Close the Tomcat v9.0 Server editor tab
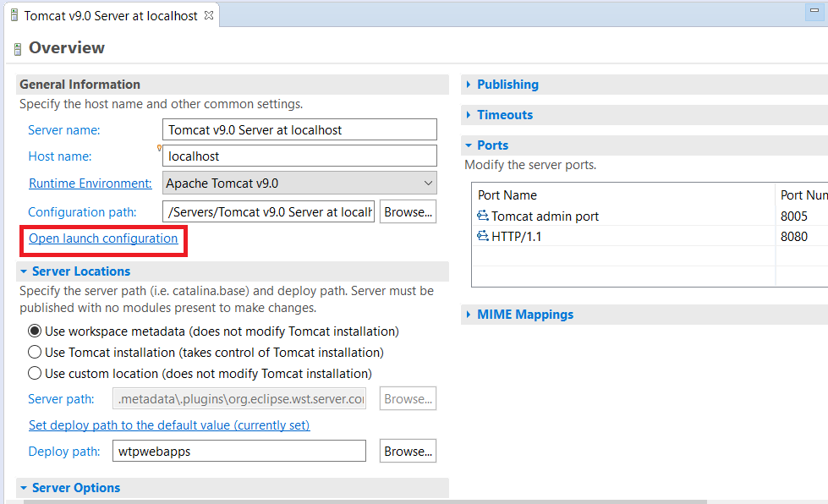 (209, 15)
